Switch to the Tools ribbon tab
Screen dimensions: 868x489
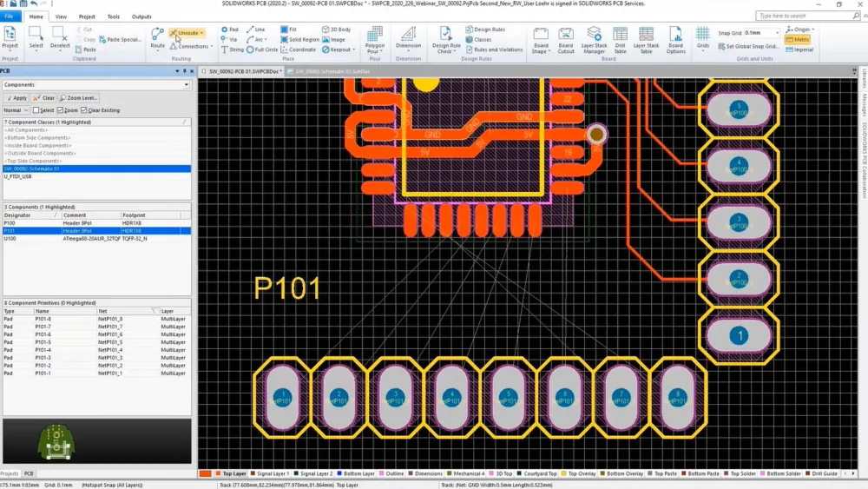[x=114, y=17]
